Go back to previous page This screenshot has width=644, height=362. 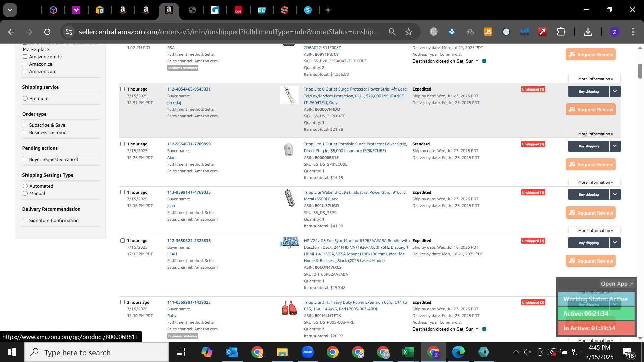pos(11,32)
